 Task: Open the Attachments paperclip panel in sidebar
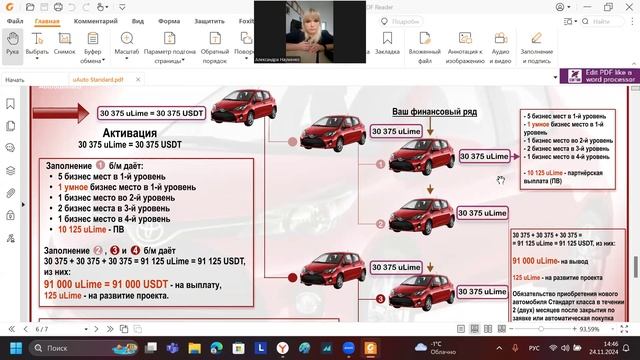pos(11,193)
